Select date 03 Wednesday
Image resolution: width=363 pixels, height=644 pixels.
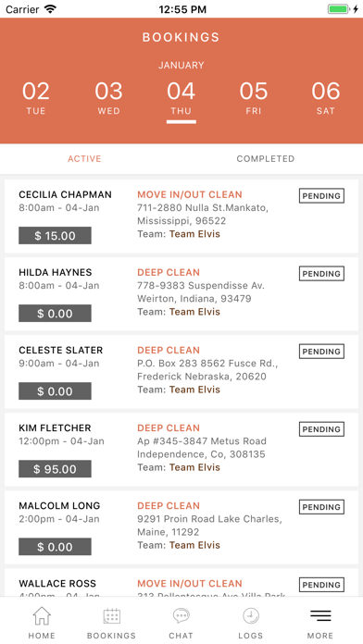pos(108,98)
